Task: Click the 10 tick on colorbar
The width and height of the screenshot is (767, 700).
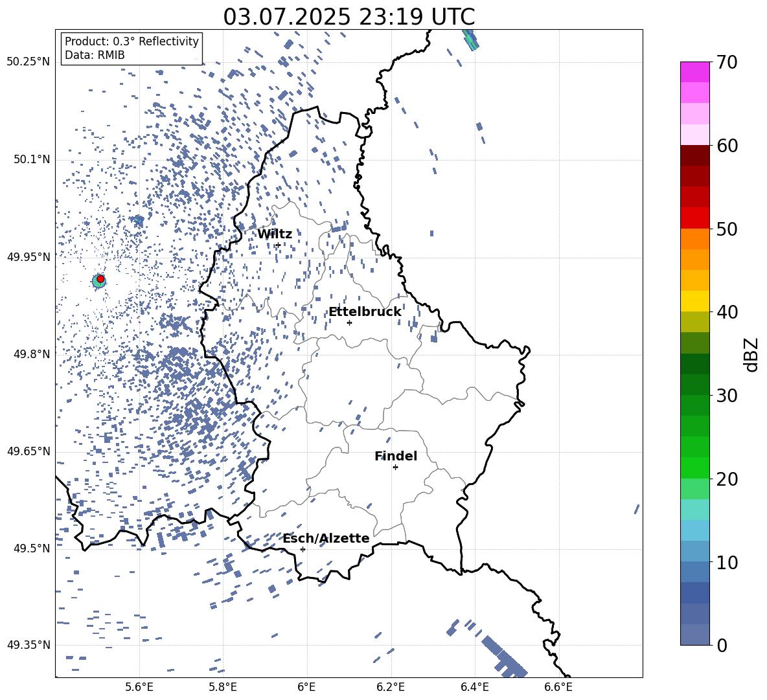Action: click(x=726, y=562)
